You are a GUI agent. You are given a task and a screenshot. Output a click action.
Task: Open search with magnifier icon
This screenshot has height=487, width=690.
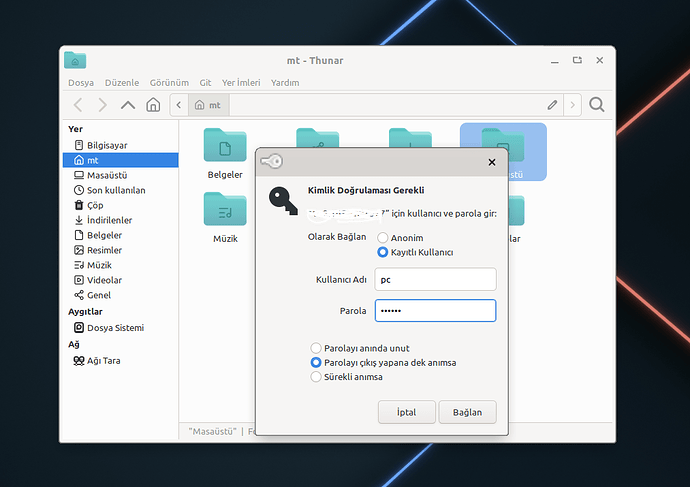(597, 105)
